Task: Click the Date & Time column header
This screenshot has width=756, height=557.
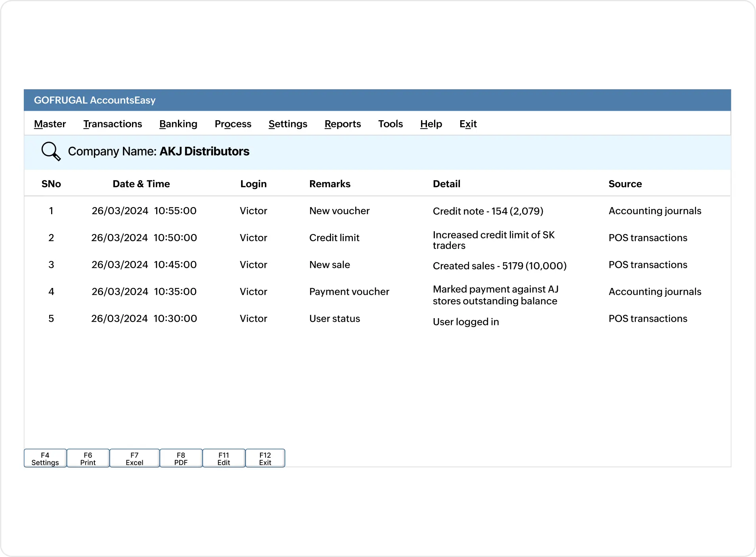Action: point(141,184)
